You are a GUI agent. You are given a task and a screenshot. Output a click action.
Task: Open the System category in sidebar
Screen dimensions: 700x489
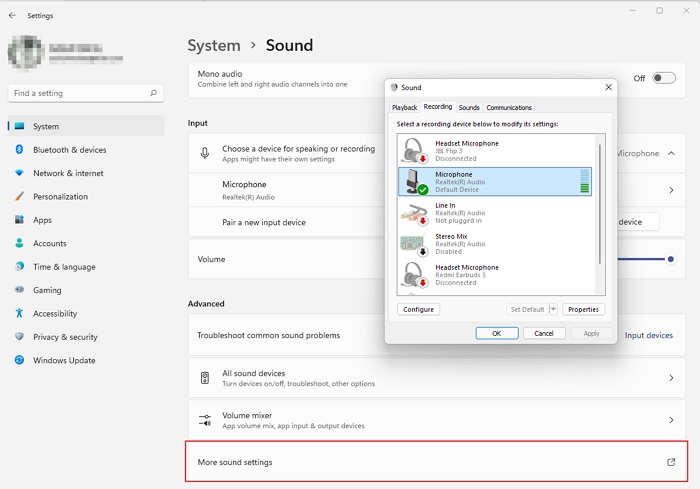86,126
